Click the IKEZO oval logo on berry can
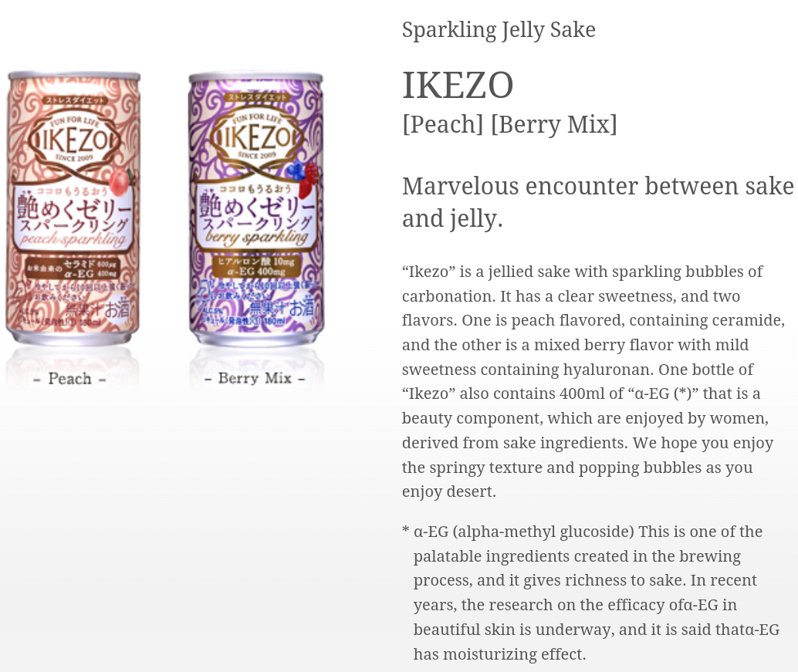798x672 pixels. coord(257,137)
